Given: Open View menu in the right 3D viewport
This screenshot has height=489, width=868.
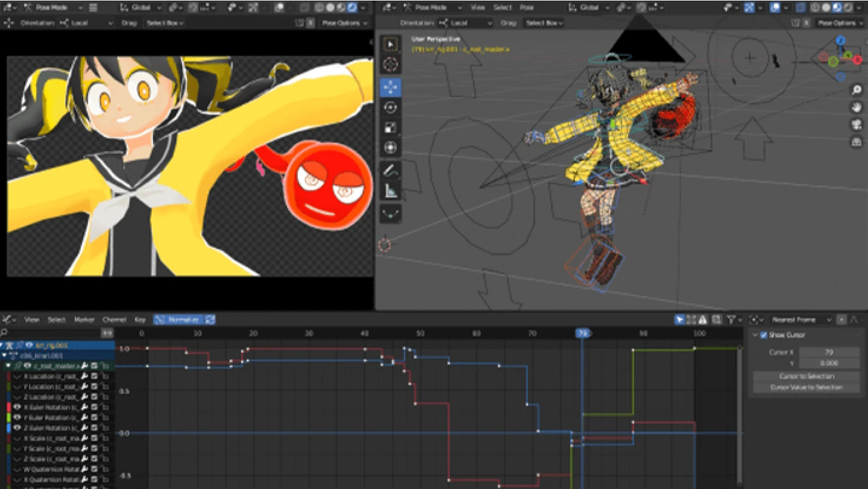Looking at the screenshot, I should (477, 8).
